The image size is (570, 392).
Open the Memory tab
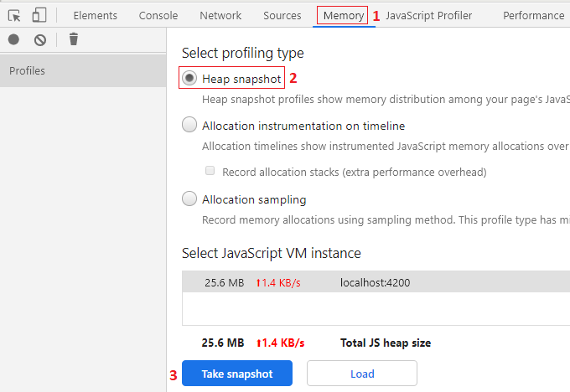point(344,16)
